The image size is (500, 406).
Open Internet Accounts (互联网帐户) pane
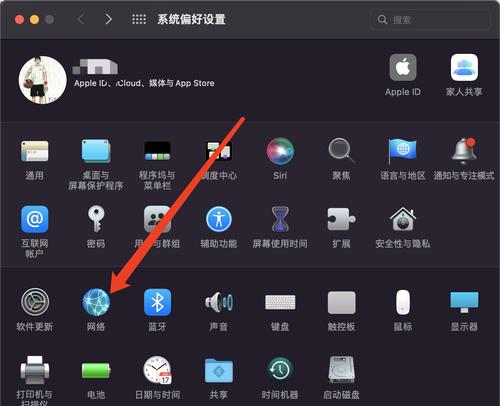[35, 219]
